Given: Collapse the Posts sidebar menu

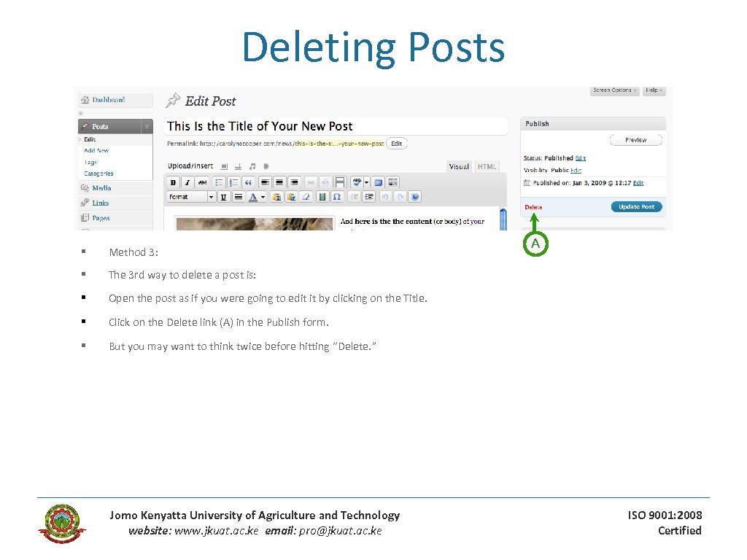Looking at the screenshot, I should pos(147,125).
